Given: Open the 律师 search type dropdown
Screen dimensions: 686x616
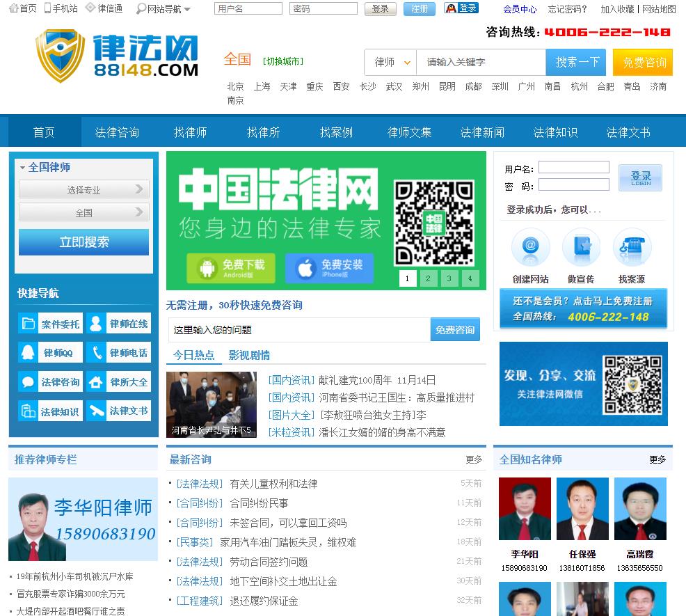Looking at the screenshot, I should click(x=390, y=62).
